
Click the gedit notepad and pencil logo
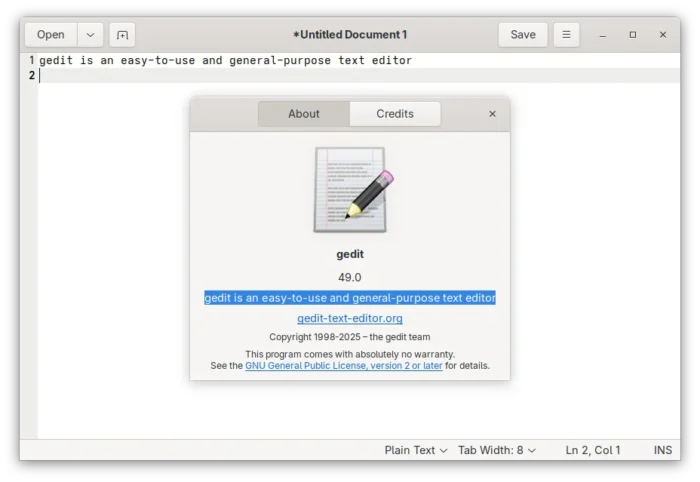coord(353,190)
